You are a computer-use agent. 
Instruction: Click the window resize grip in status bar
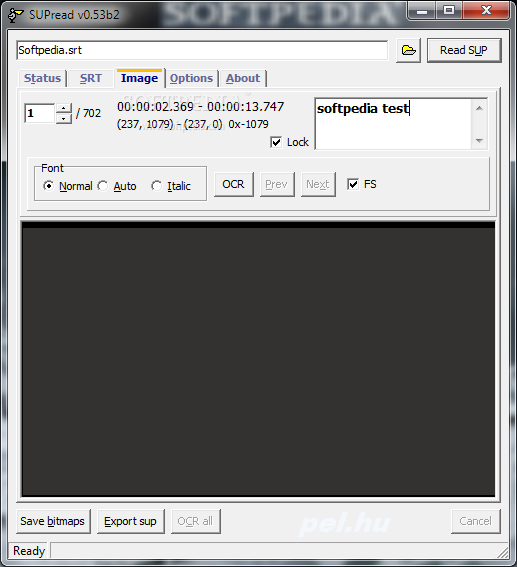click(503, 552)
